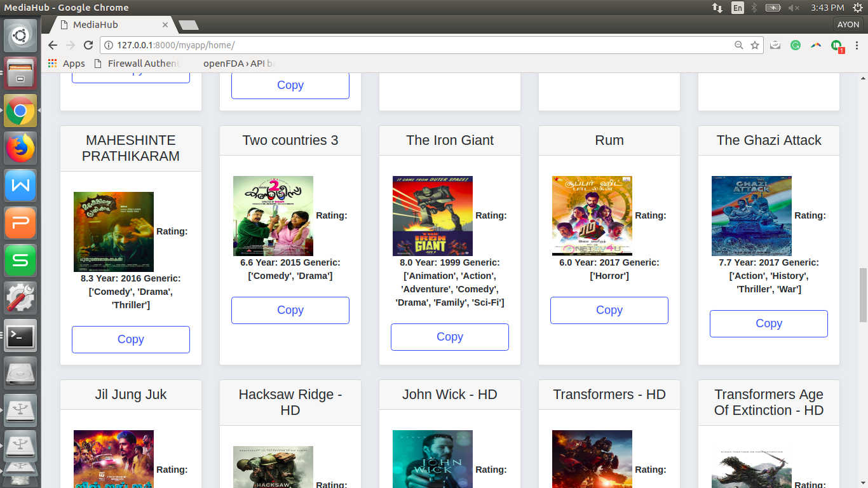Click the 'Hacksaw Ridge - HD' heading

pos(290,402)
